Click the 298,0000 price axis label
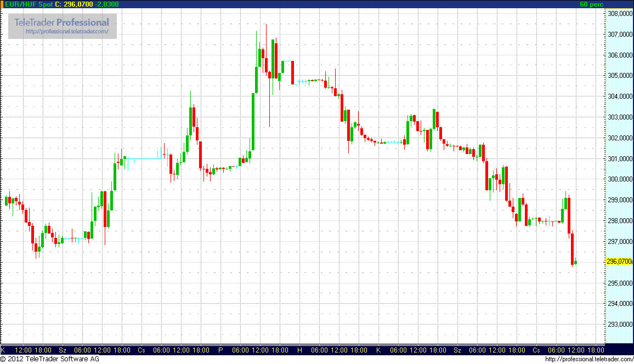 pos(620,220)
